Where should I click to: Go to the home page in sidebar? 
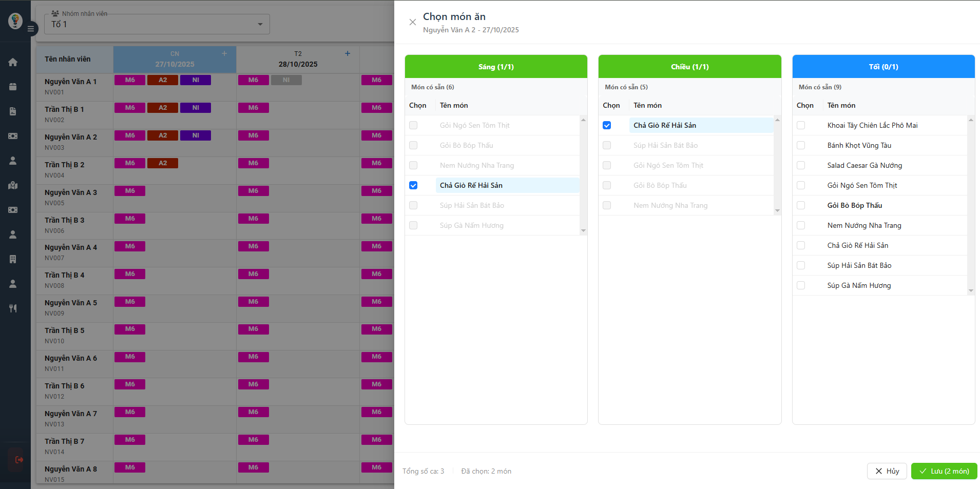pos(13,62)
